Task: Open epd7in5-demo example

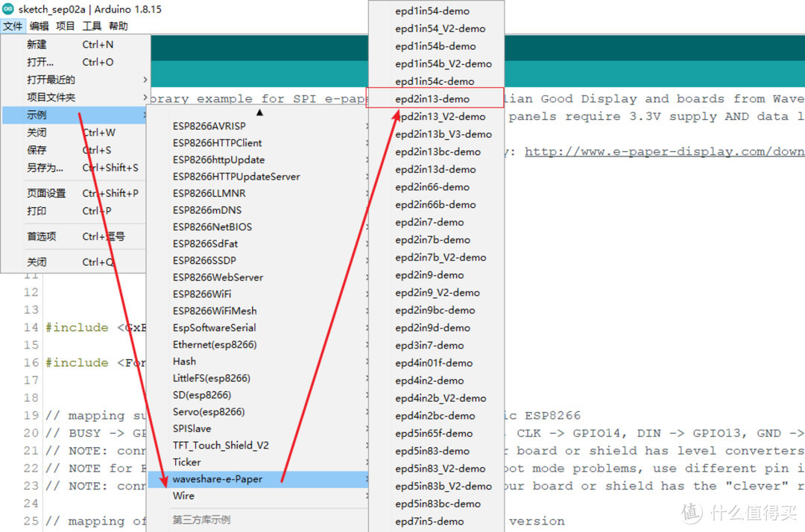Action: tap(436, 522)
